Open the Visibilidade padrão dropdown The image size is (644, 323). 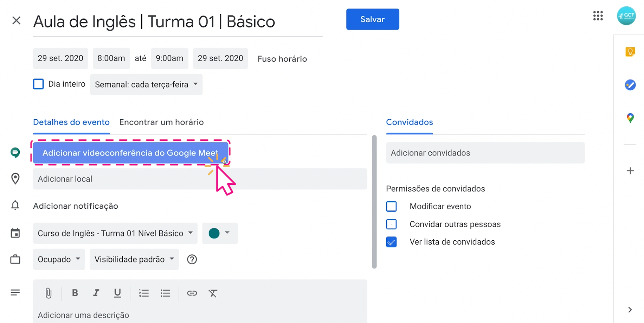134,259
